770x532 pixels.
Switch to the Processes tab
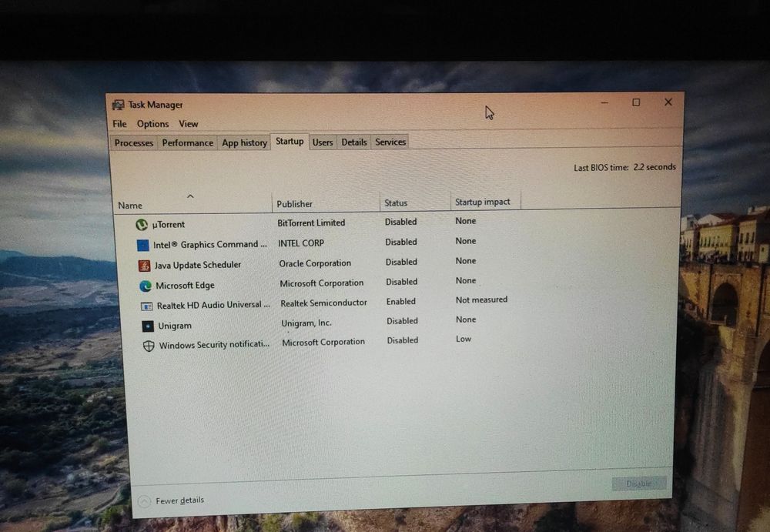point(133,143)
